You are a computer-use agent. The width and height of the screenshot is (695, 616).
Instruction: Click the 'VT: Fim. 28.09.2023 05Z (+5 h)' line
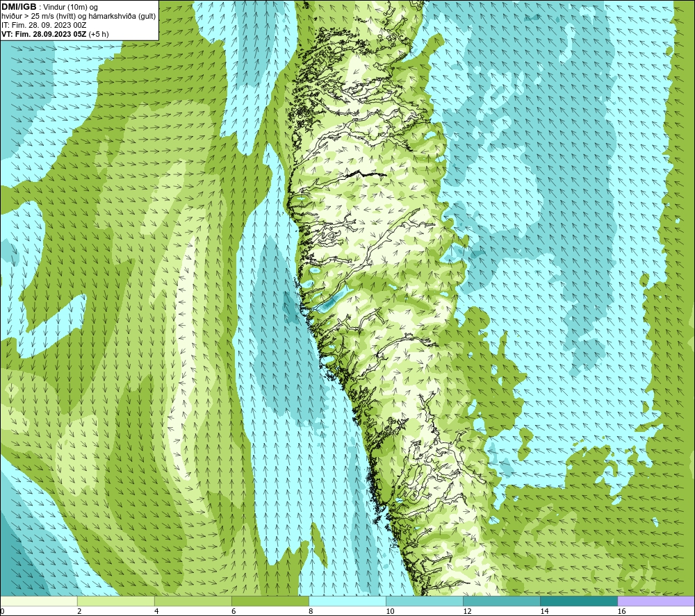pyautogui.click(x=55, y=34)
